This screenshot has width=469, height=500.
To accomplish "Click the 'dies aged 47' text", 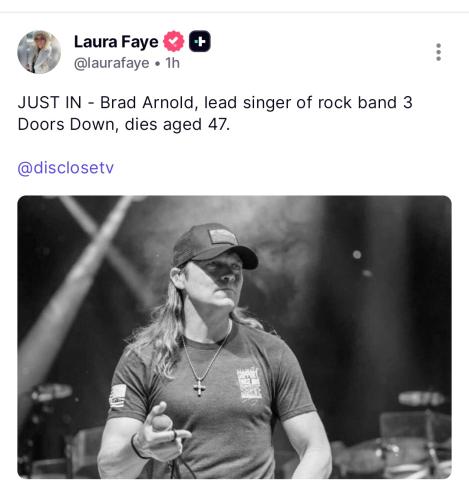I will pos(177,125).
